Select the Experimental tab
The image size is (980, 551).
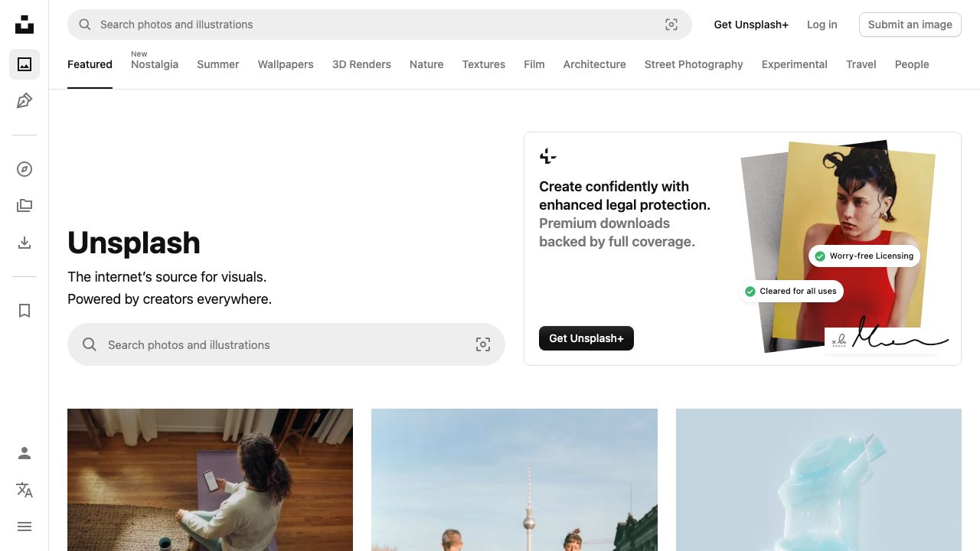pyautogui.click(x=795, y=64)
